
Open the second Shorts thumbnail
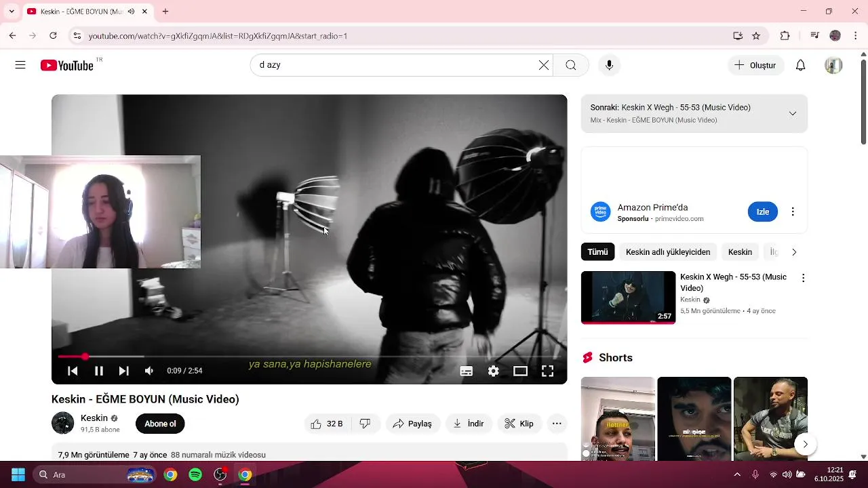pyautogui.click(x=694, y=419)
